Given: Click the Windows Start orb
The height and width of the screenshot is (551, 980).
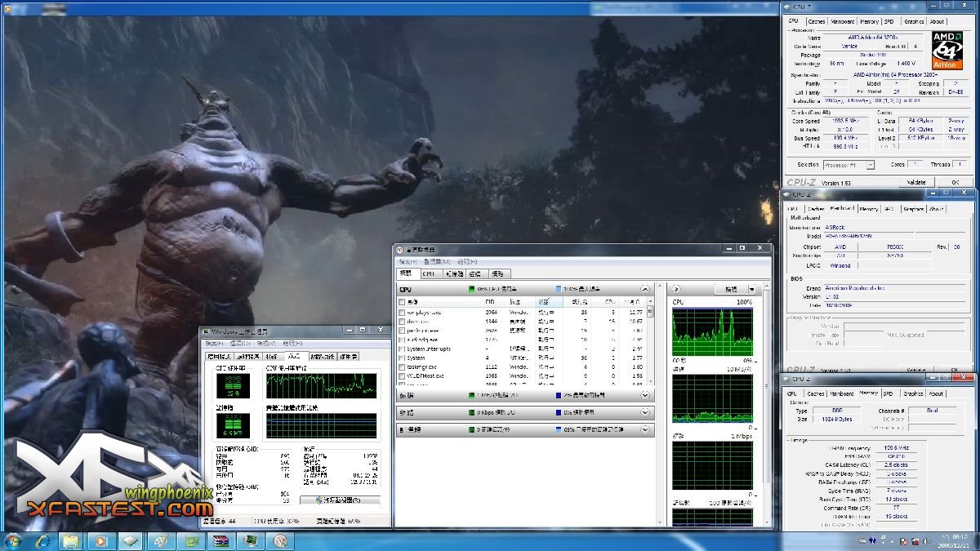Looking at the screenshot, I should 14,540.
